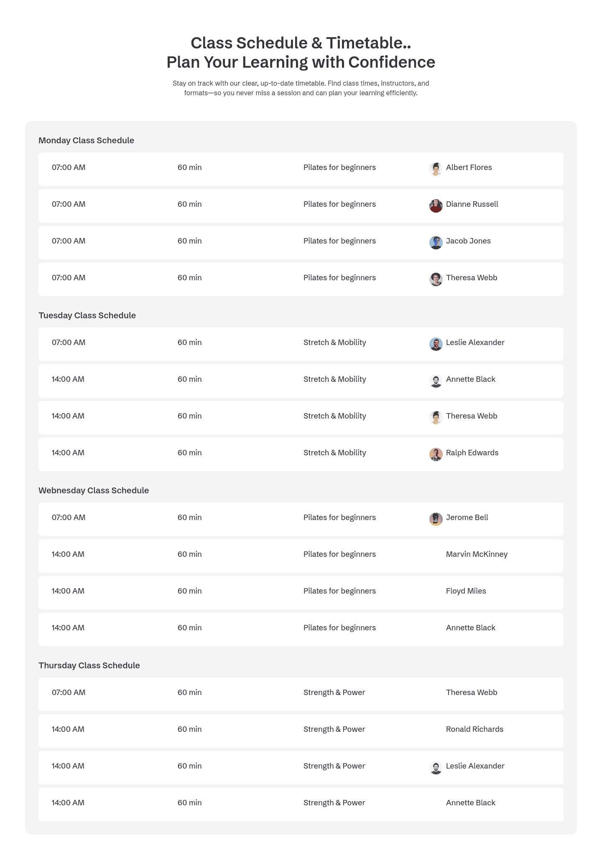Click Jacob Jones's avatar image
Screen dimensions: 602x868
click(x=436, y=242)
